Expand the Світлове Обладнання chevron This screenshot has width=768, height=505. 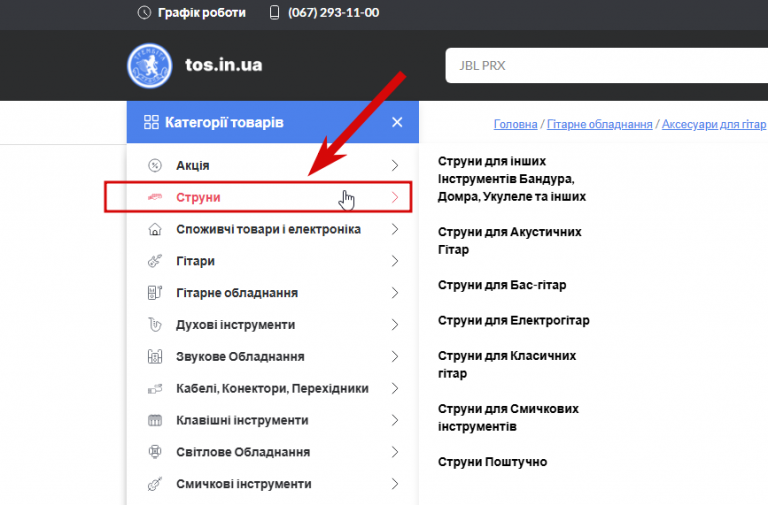(395, 452)
